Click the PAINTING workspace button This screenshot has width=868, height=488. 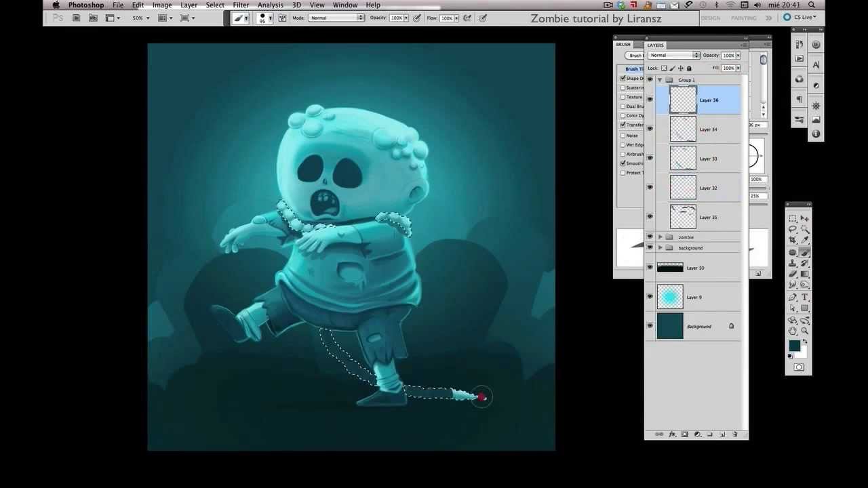tap(744, 18)
